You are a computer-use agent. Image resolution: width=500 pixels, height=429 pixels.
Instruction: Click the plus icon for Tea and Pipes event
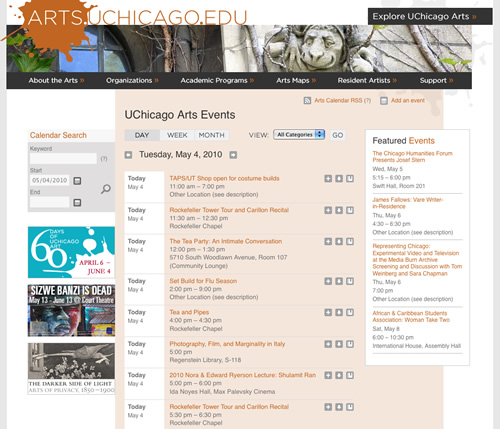pos(328,312)
